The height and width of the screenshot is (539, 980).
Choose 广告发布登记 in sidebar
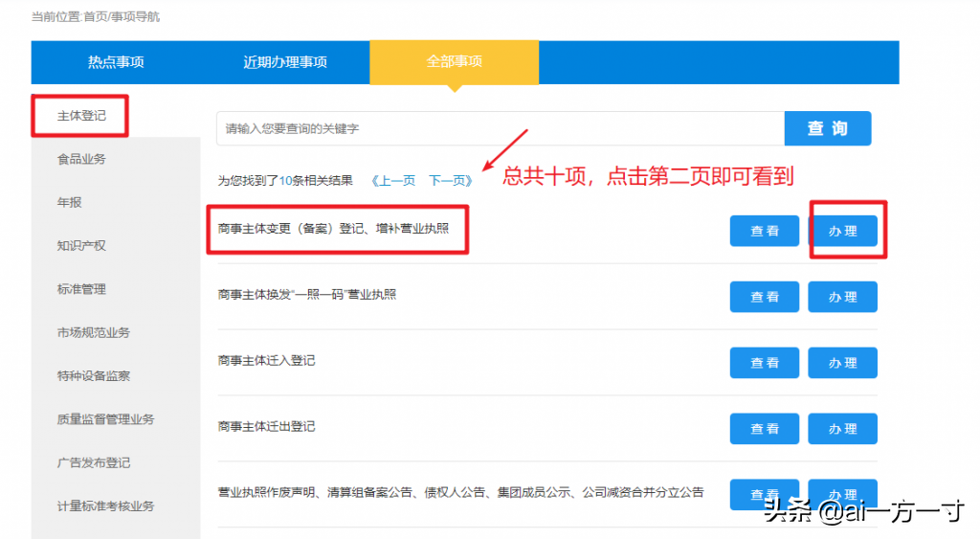[93, 462]
